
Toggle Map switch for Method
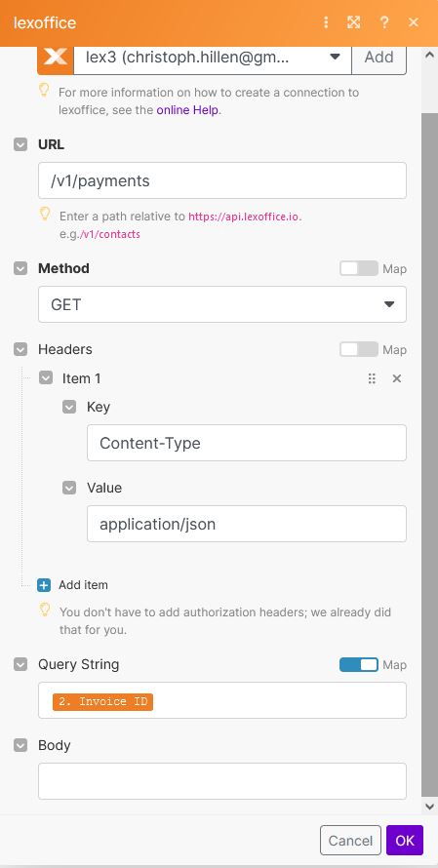coord(359,268)
